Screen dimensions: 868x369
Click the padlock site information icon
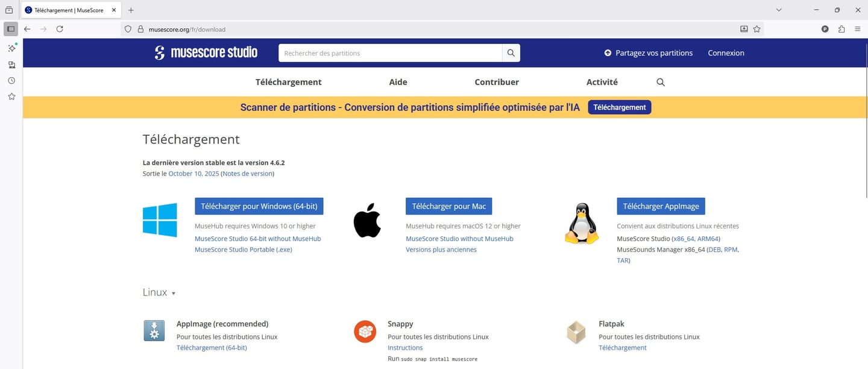tap(140, 29)
